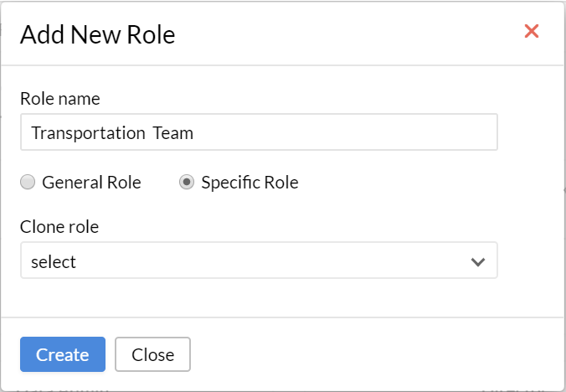The width and height of the screenshot is (566, 392).
Task: Select the General Role radio button
Action: point(28,182)
